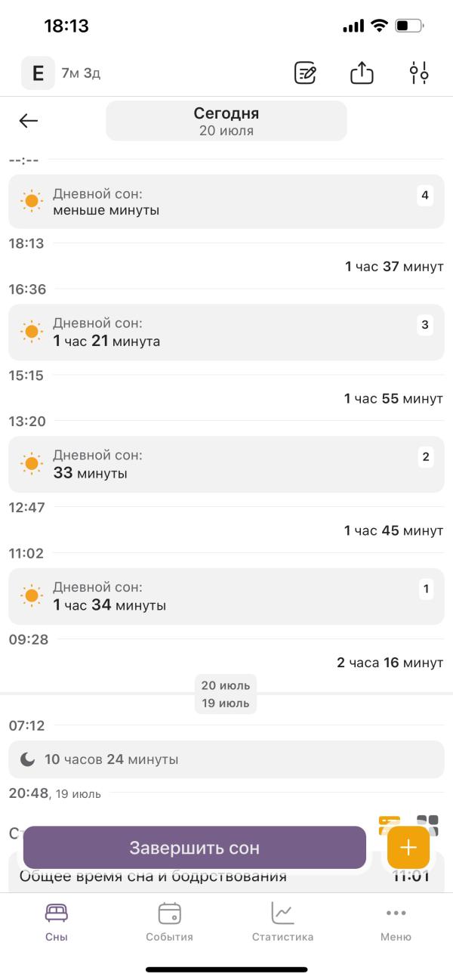The width and height of the screenshot is (453, 980).
Task: Open the Меню tab
Action: (x=396, y=922)
